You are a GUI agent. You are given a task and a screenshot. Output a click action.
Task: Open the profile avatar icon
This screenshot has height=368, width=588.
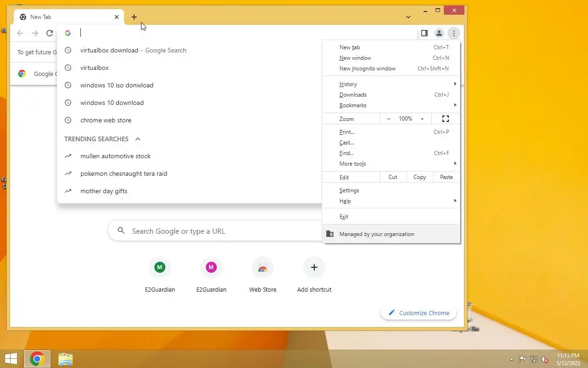point(439,33)
